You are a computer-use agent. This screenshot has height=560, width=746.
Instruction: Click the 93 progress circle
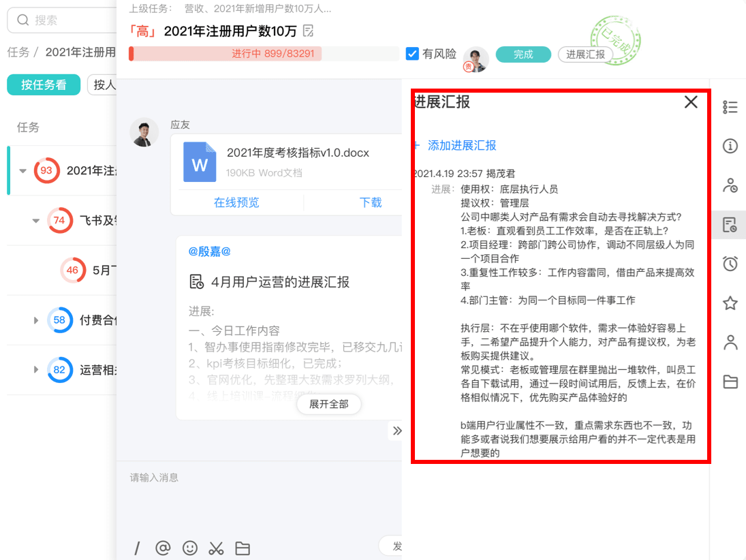coord(46,171)
